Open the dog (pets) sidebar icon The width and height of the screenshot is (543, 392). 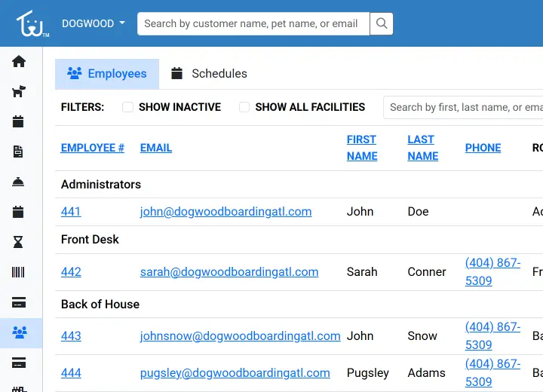pos(19,92)
